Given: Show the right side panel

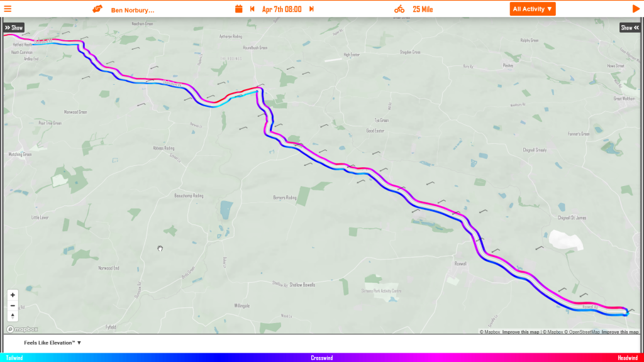Looking at the screenshot, I should [630, 28].
